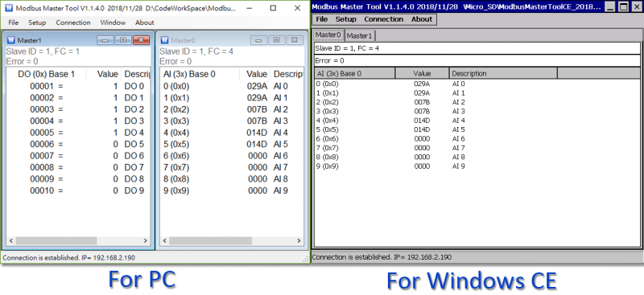Click horizontal scrollbar thumb in Master1 window
The width and height of the screenshot is (644, 295).
pos(56,241)
